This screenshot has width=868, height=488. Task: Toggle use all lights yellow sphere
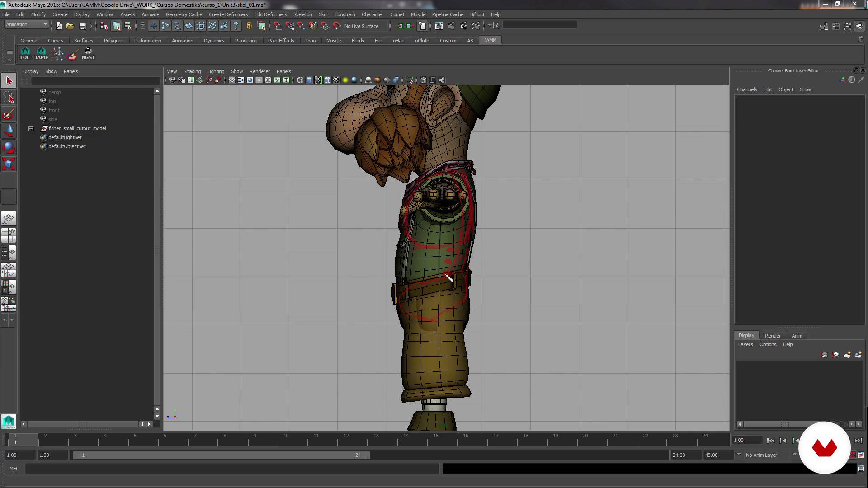pos(345,80)
